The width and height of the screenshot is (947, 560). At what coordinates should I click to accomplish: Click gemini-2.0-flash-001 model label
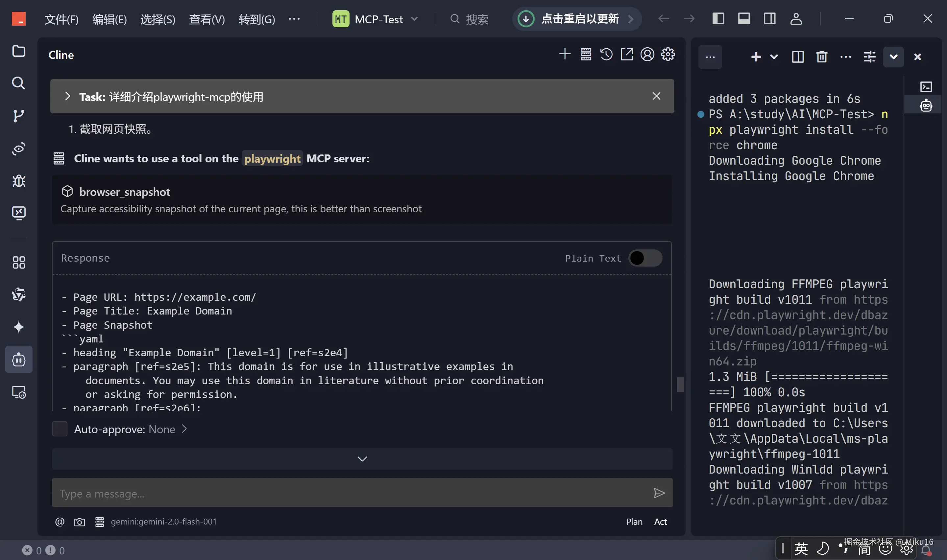coord(163,522)
